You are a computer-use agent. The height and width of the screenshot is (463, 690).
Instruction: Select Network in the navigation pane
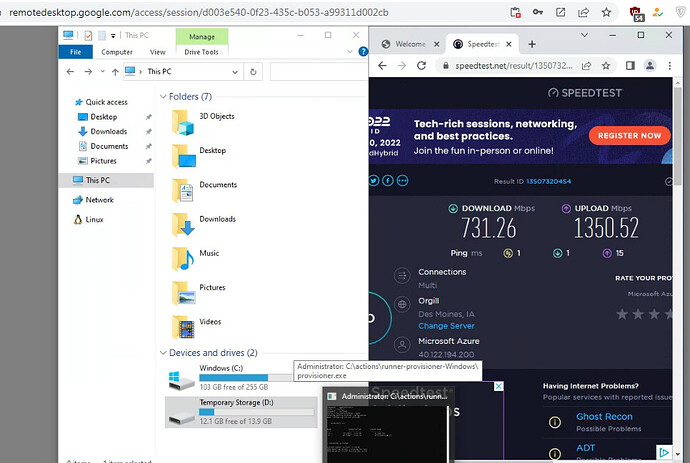coord(99,200)
